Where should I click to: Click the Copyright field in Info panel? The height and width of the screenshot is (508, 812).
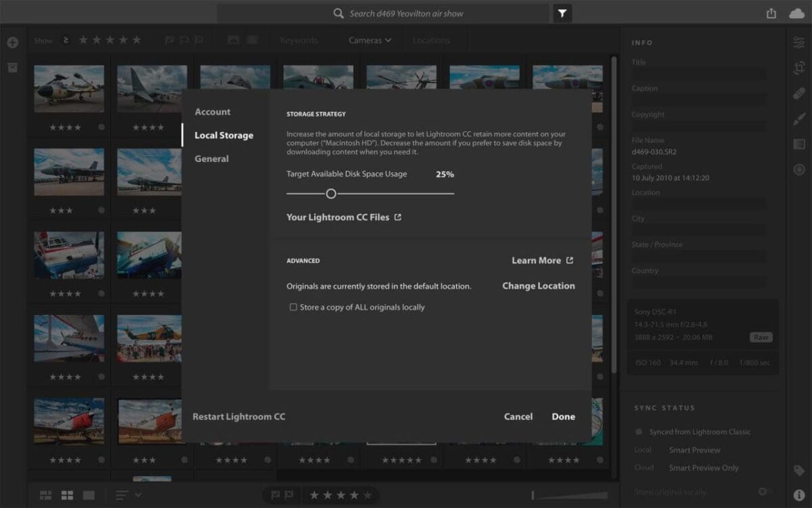[699, 126]
